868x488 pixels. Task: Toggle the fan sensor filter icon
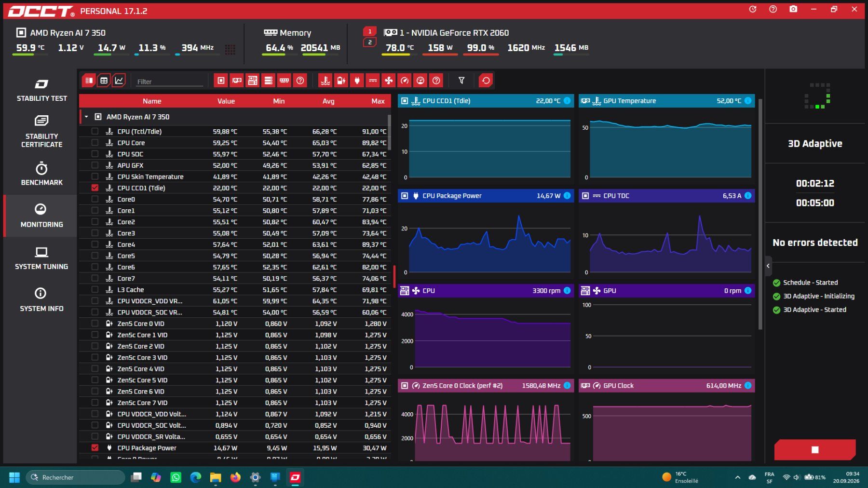tap(389, 81)
